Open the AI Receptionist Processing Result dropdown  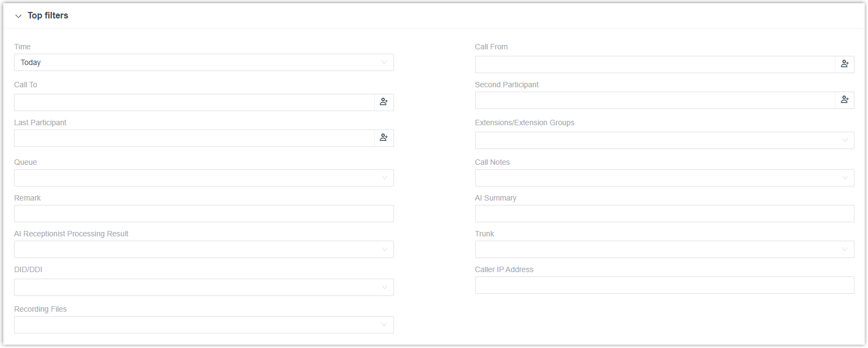pyautogui.click(x=204, y=249)
